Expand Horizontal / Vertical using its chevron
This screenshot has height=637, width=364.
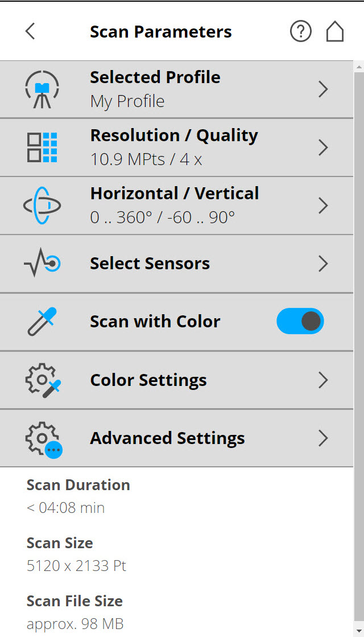[323, 206]
